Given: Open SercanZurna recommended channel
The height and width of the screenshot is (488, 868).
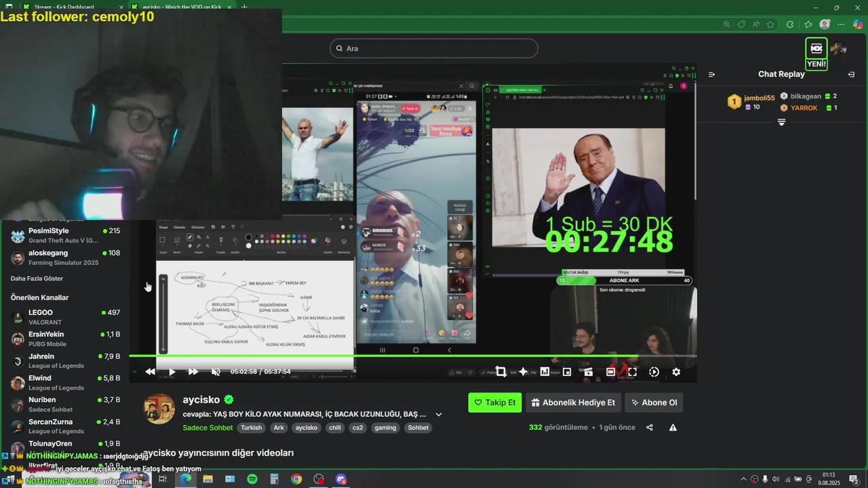Looking at the screenshot, I should (65, 426).
